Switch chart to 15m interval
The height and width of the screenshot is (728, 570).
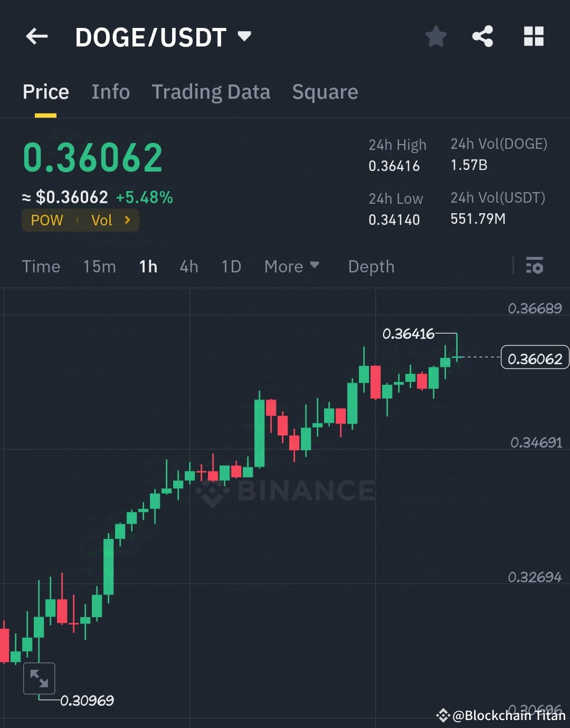click(99, 267)
